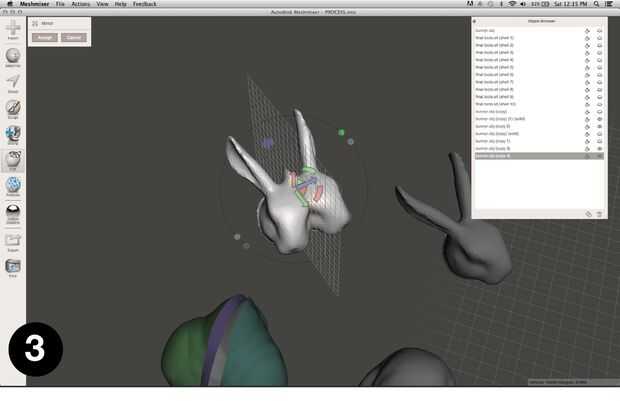The height and width of the screenshot is (401, 620).
Task: Select the shell 5 row in Object Browser
Action: click(x=539, y=68)
